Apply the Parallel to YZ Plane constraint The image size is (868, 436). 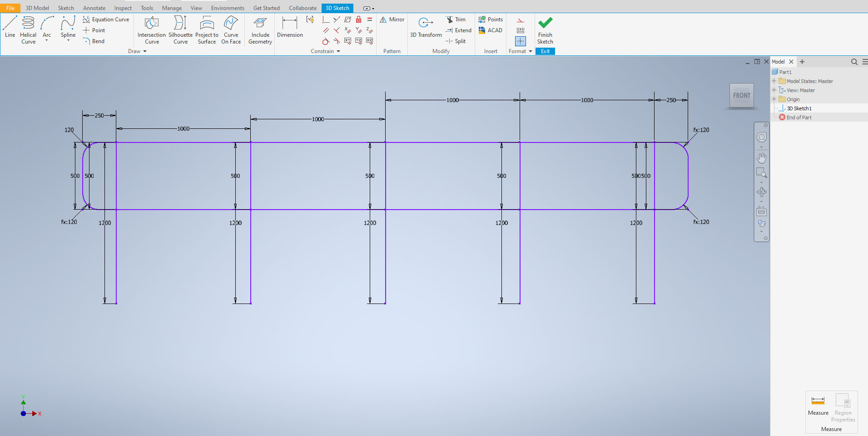[359, 41]
